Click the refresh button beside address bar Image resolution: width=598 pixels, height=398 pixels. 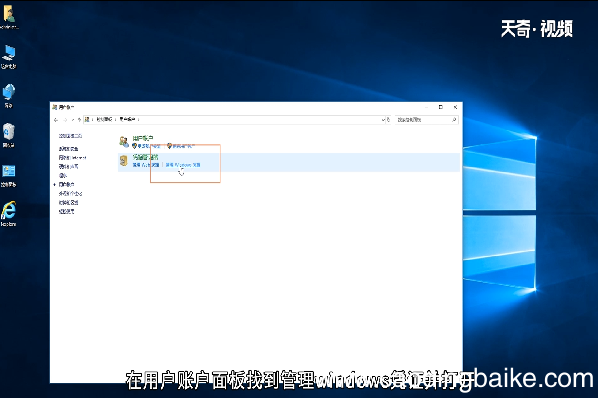388,120
